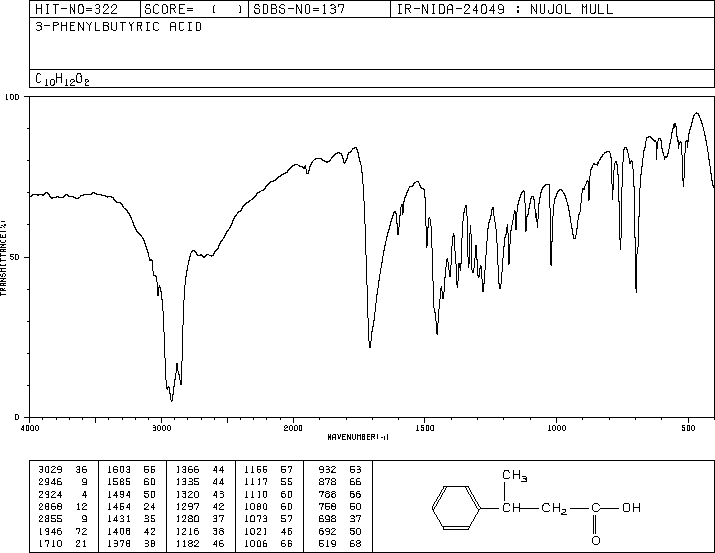
Task: Click the TRANSMITTANCE y-axis title
Action: coord(4,258)
